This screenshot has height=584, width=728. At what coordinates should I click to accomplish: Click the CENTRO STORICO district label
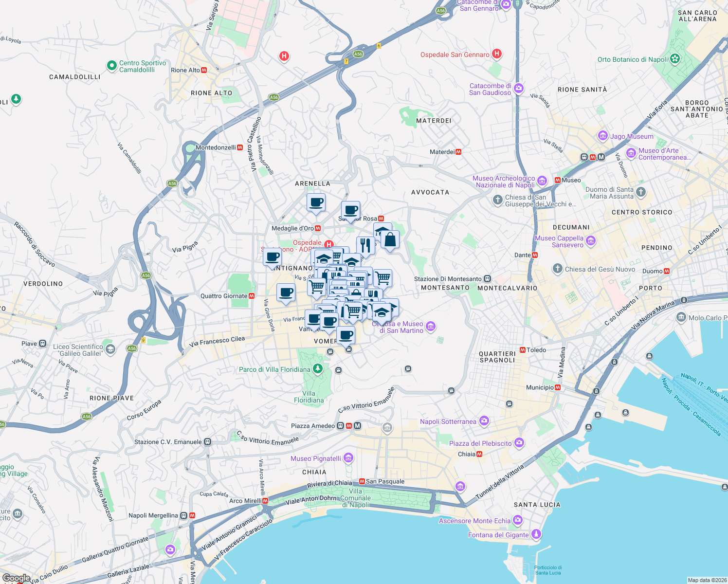pyautogui.click(x=642, y=212)
